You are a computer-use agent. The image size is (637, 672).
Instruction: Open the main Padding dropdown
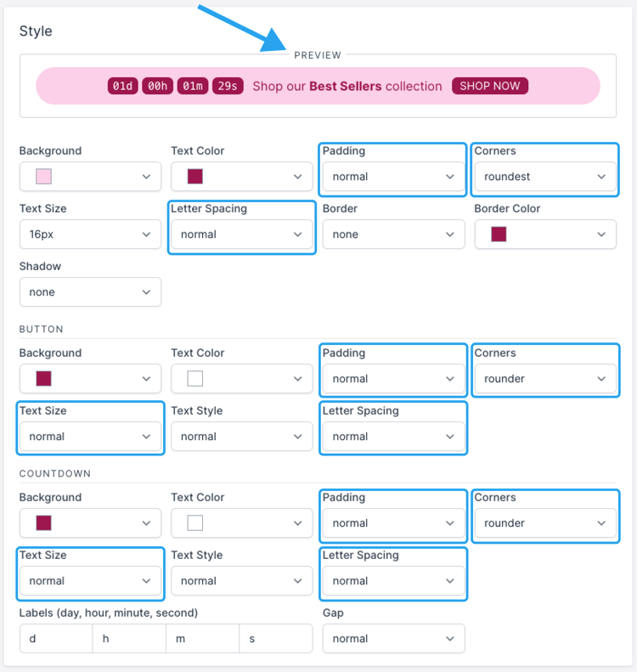[393, 177]
